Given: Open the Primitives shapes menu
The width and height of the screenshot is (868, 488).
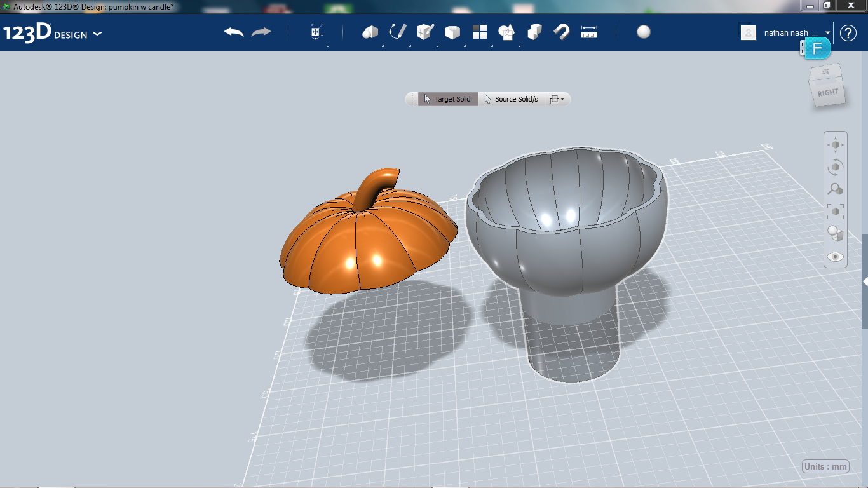Looking at the screenshot, I should [x=370, y=32].
